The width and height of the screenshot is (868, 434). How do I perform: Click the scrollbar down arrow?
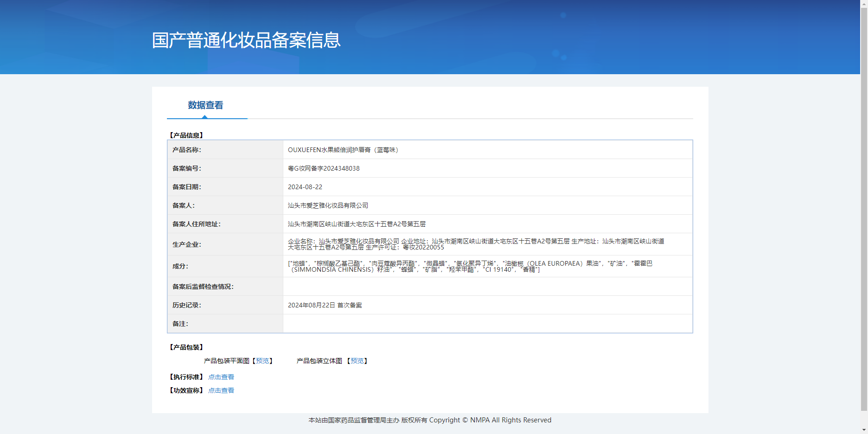864,430
